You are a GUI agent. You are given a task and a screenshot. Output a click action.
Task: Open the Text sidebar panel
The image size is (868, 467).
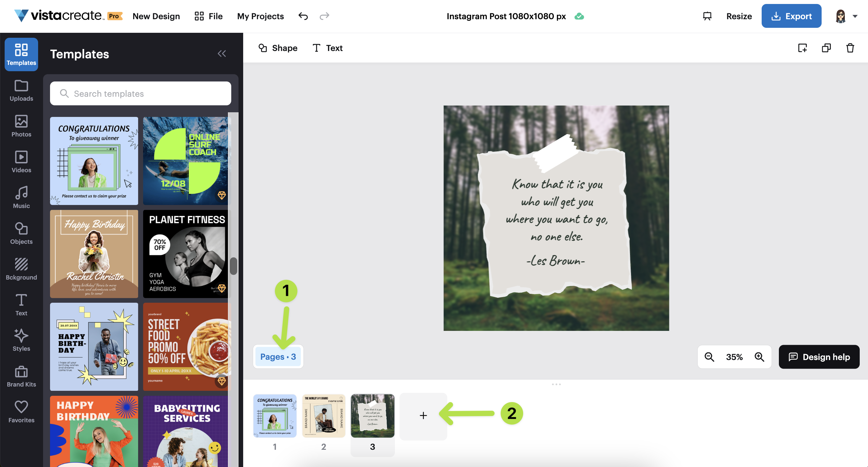click(21, 305)
